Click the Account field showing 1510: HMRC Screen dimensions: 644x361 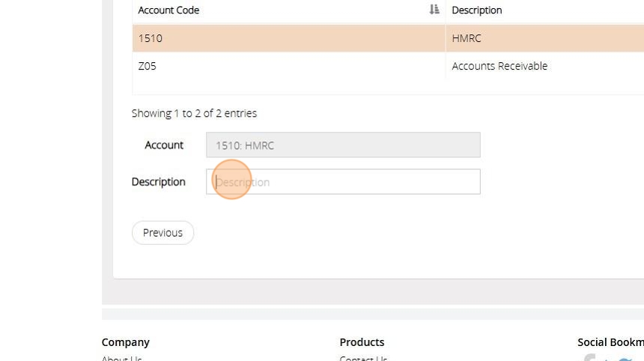coord(343,145)
